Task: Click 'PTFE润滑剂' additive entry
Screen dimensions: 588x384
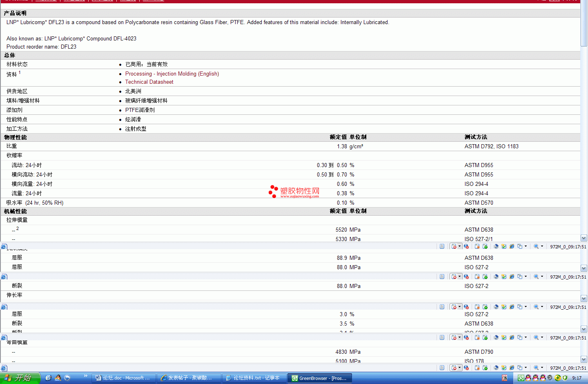Action: tap(140, 110)
